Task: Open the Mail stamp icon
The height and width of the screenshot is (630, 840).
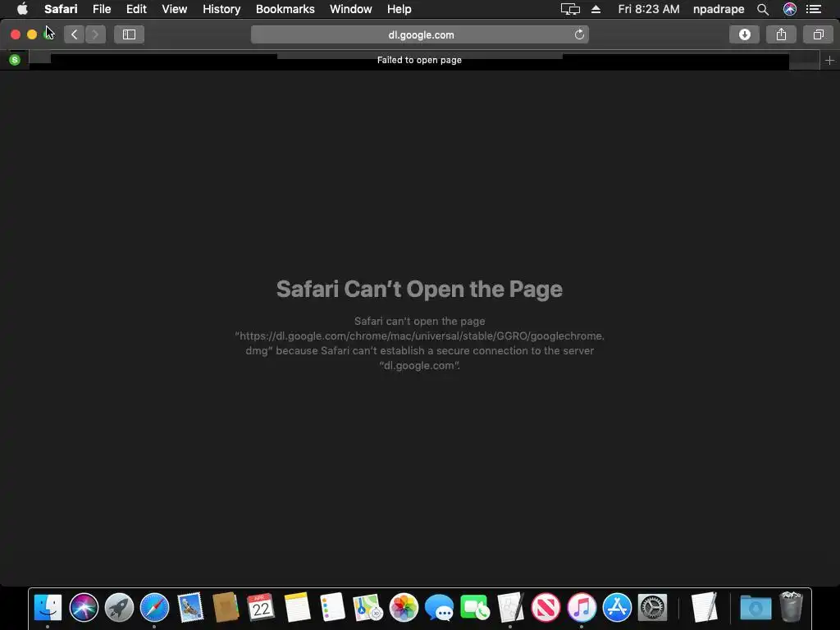Action: tap(190, 608)
